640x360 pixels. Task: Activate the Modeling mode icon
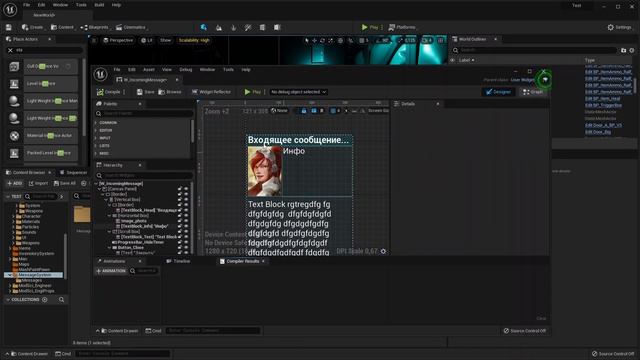coord(262,27)
